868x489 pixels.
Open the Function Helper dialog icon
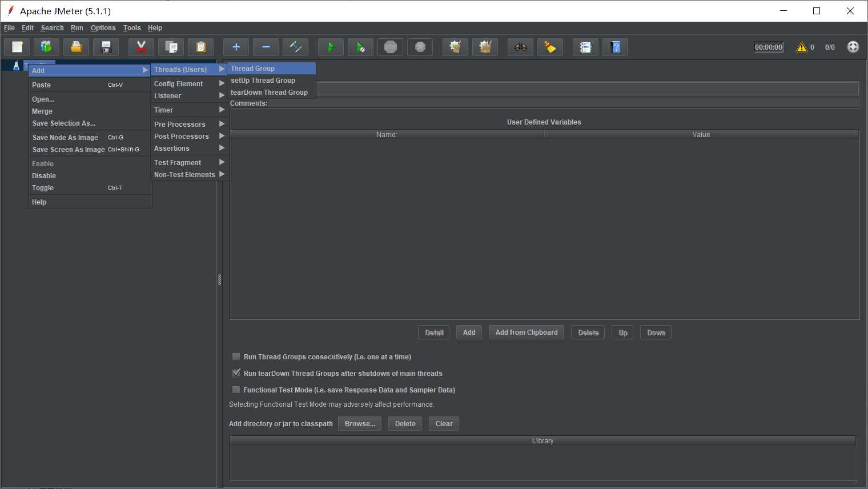pos(585,47)
